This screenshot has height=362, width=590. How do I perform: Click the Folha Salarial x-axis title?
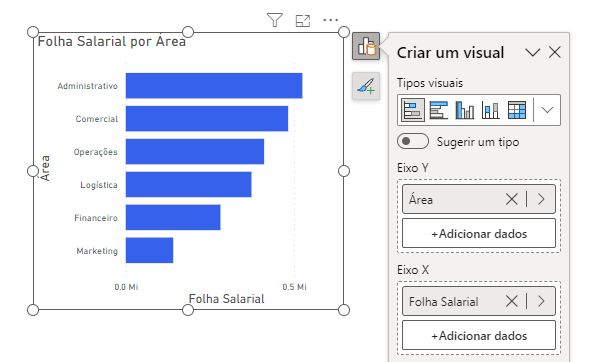pos(227,299)
